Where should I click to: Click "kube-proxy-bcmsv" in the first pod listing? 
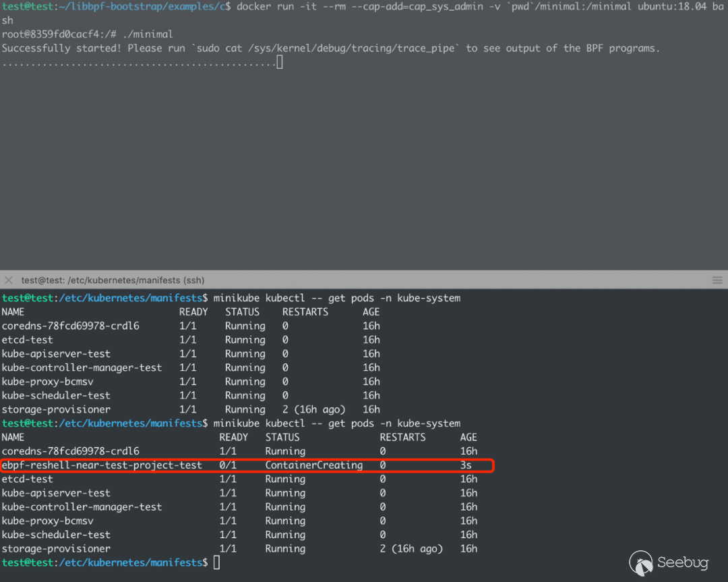47,382
